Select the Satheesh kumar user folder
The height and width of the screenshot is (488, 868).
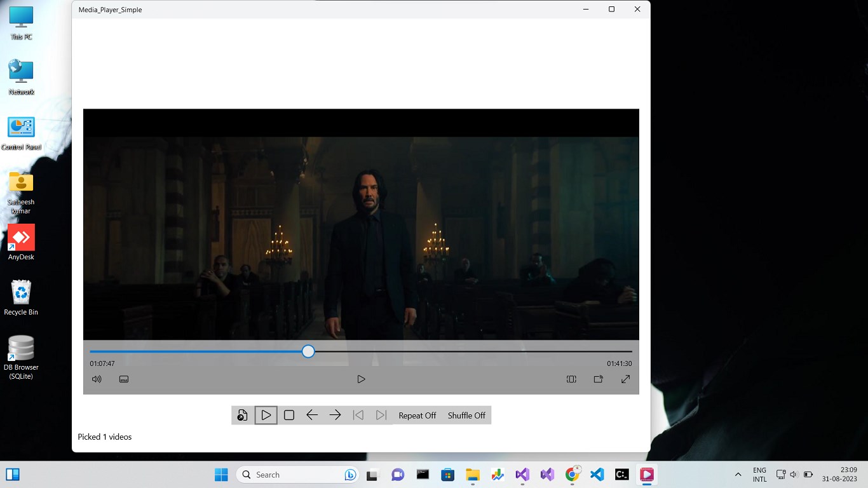(x=21, y=192)
